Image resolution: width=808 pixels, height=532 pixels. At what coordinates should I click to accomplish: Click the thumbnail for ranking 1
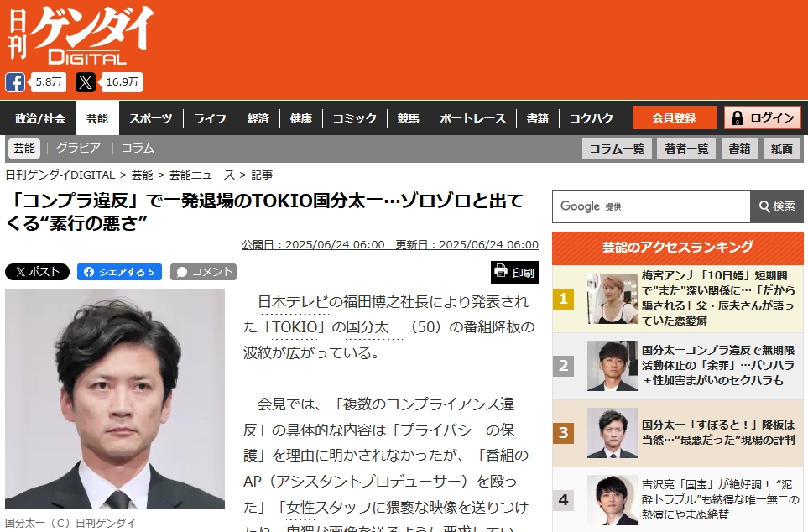[x=613, y=299]
